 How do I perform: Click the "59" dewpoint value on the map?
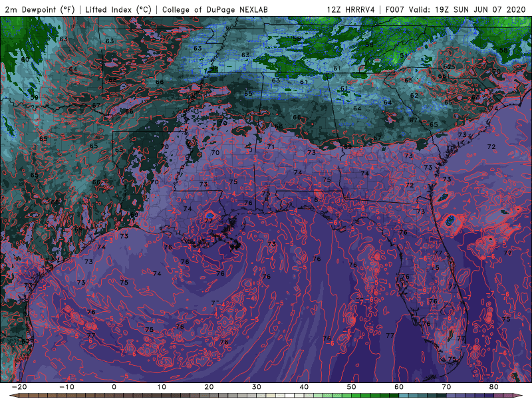35,97
